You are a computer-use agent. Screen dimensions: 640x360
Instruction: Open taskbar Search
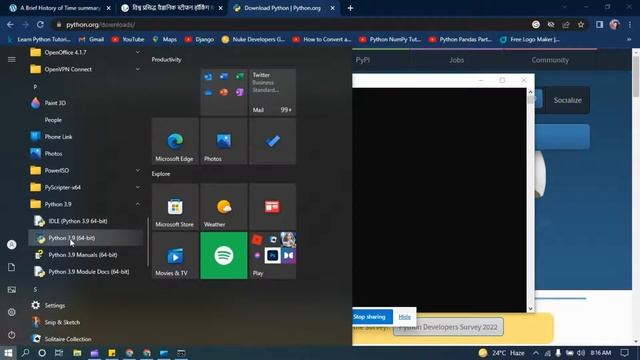[x=25, y=353]
